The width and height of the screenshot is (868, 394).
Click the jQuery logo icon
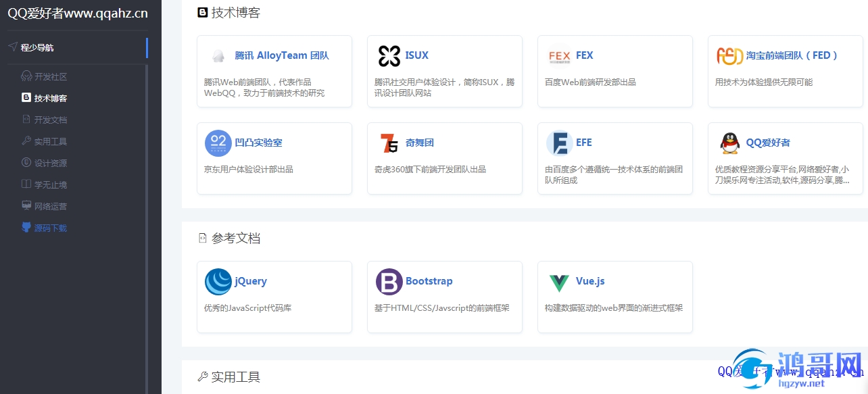click(x=218, y=282)
